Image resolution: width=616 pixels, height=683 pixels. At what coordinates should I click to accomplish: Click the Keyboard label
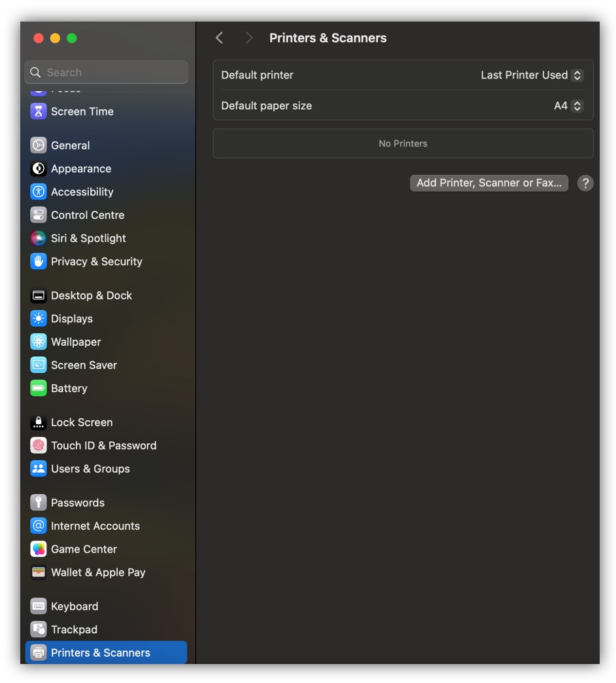tap(75, 607)
